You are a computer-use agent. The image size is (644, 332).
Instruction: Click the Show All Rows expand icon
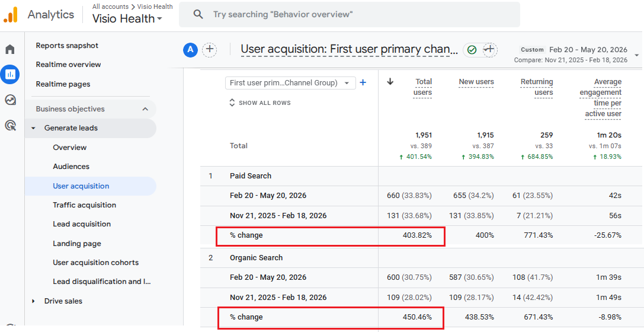click(232, 103)
